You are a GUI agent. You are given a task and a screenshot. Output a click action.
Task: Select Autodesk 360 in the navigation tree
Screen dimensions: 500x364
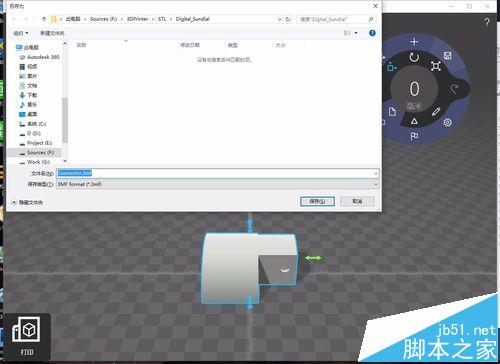pyautogui.click(x=40, y=57)
